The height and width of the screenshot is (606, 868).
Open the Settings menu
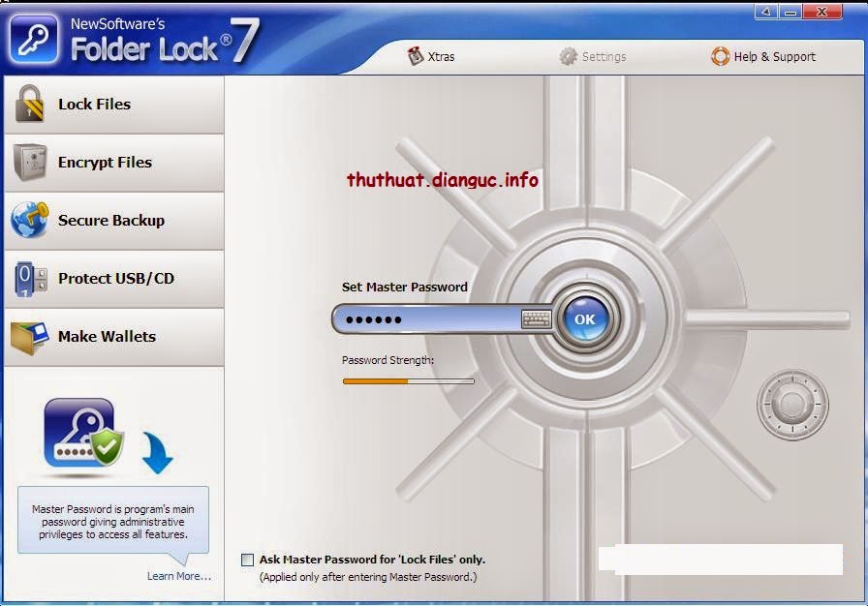592,56
